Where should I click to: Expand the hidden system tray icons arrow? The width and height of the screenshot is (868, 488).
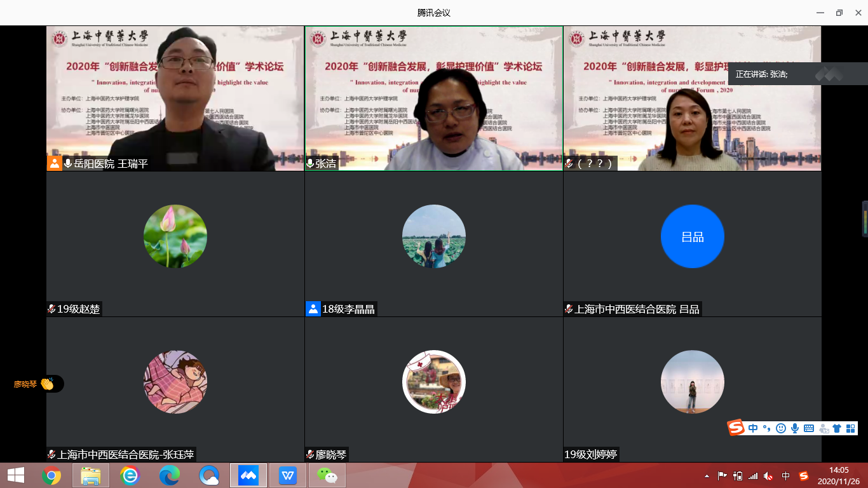coord(707,476)
